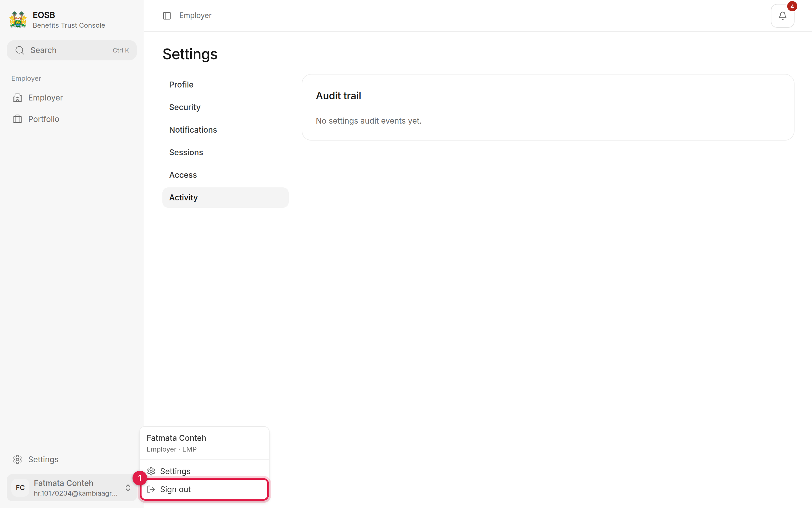812x508 pixels.
Task: Open Settings from the sidebar footer
Action: click(x=71, y=459)
